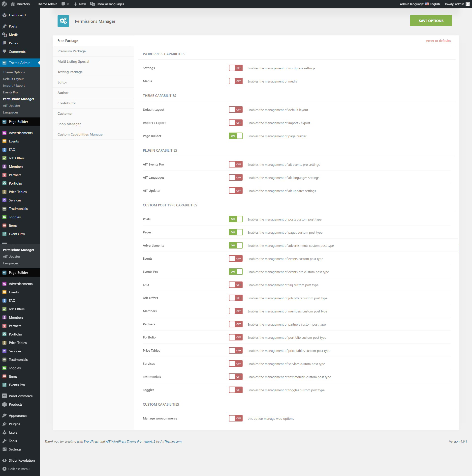Click the Posts pushpin icon
Screen dimensions: 472x476
tap(4, 26)
